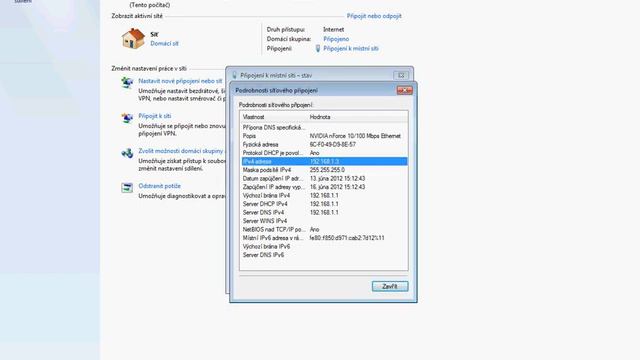The width and height of the screenshot is (640, 360).
Task: Select the Výchozí brána IPv6 row
Action: click(x=324, y=247)
